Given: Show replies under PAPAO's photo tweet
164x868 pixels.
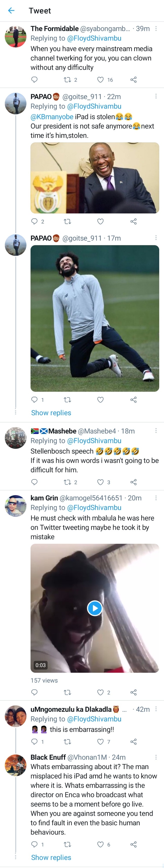Looking at the screenshot, I should [51, 413].
